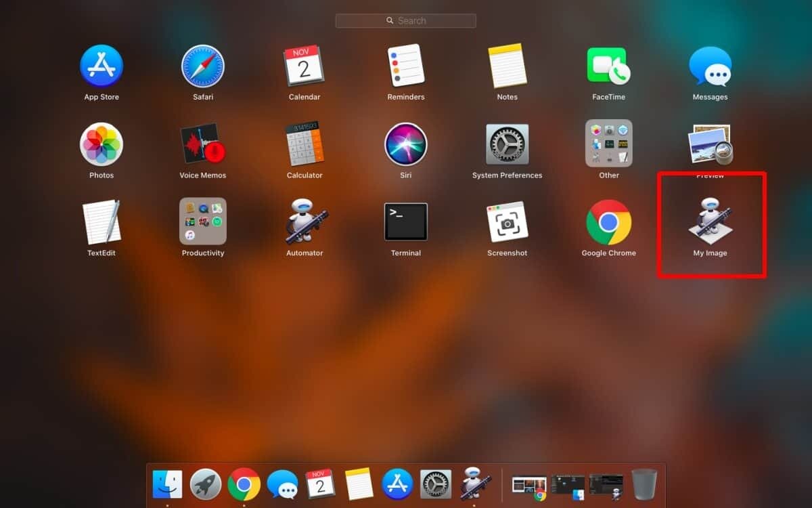
Task: Open the Trash in the Dock
Action: (x=644, y=484)
